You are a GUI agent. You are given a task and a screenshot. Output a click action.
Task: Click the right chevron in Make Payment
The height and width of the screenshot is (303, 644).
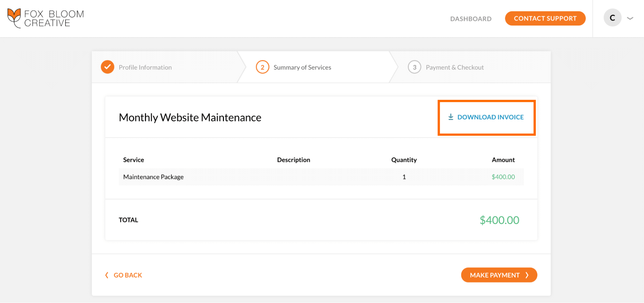point(527,275)
